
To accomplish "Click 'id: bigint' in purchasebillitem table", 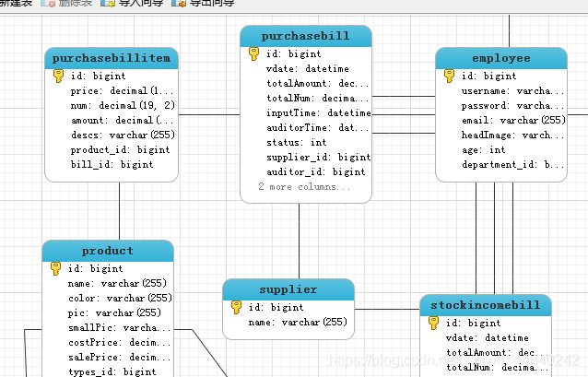I will (99, 77).
